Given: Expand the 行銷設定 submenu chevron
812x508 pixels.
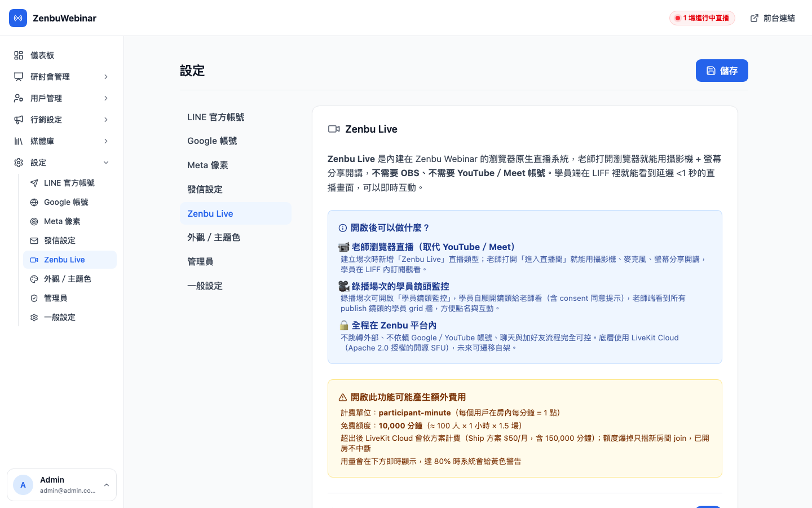Looking at the screenshot, I should 106,120.
